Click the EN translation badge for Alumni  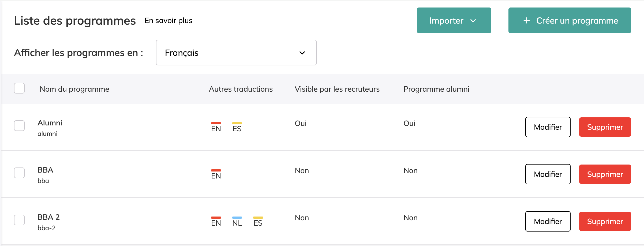216,128
